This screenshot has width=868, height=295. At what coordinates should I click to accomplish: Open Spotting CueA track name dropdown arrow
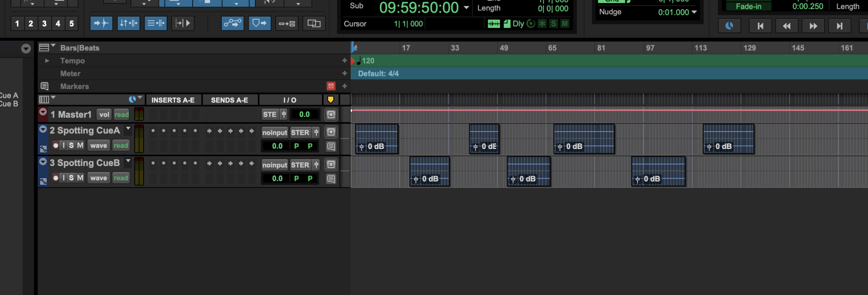[x=128, y=129]
